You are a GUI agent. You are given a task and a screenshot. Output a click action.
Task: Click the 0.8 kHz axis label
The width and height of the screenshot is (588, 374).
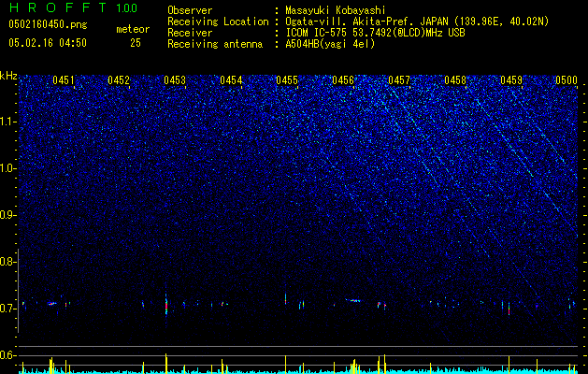[7, 262]
